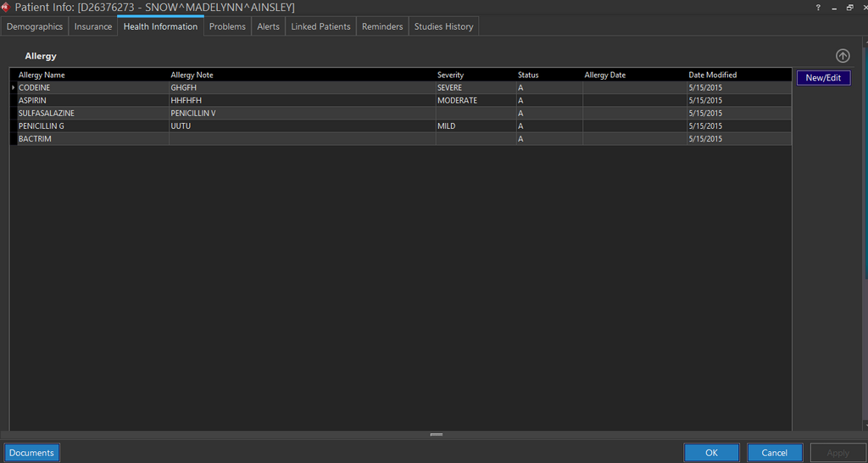Viewport: 868px width, 463px height.
Task: Open the Alerts tab
Action: point(268,26)
